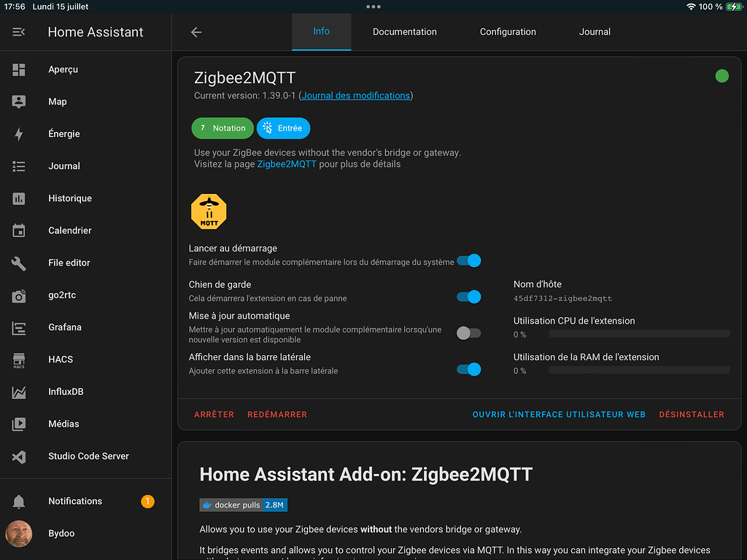Click Current version 1.39.0-1 text
Viewport: 747px width, 560px height.
click(x=245, y=96)
